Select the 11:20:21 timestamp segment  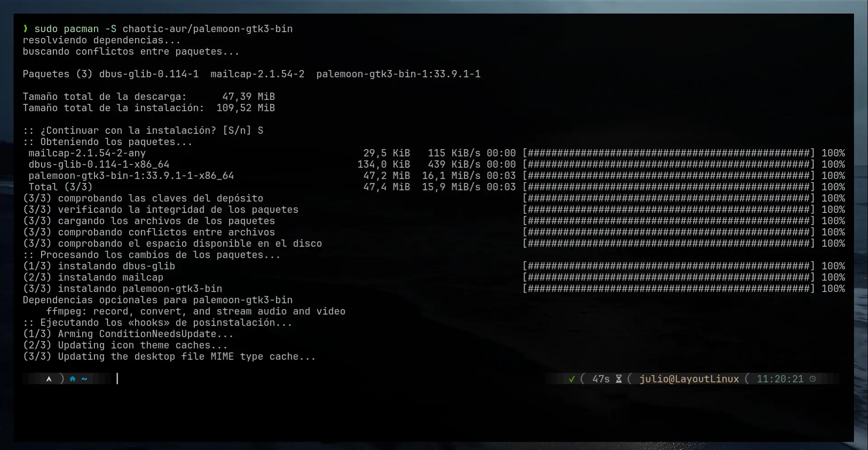(x=781, y=379)
